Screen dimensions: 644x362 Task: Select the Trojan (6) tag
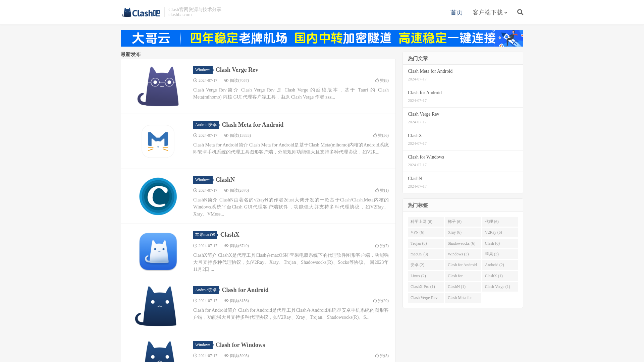point(426,243)
